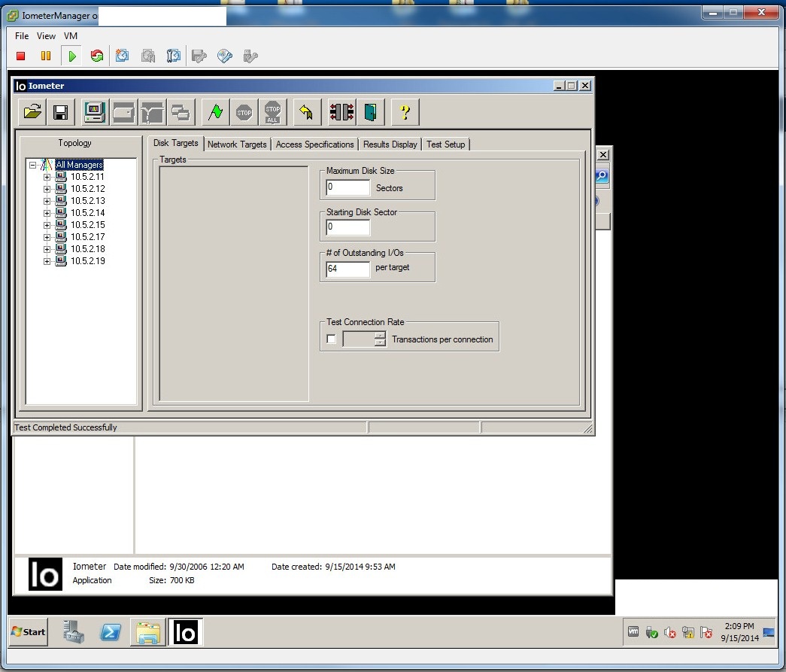The height and width of the screenshot is (672, 786).
Task: Stop all tests with Stop All
Action: (272, 111)
